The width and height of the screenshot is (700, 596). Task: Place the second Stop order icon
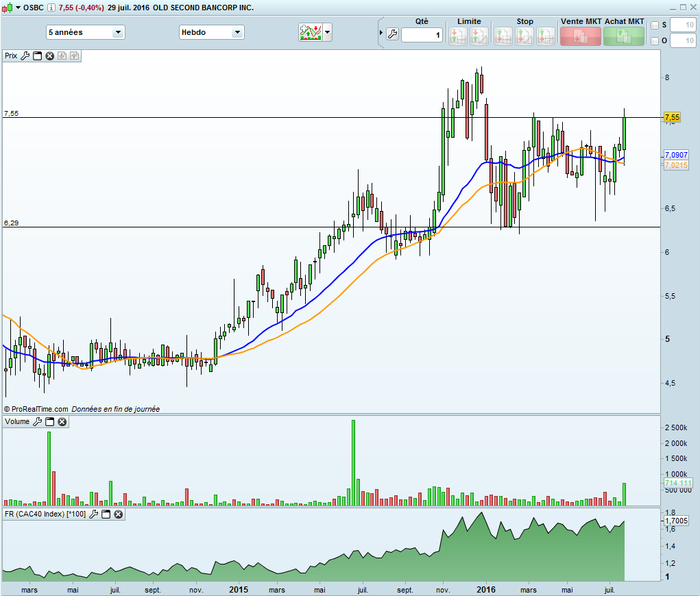(524, 36)
